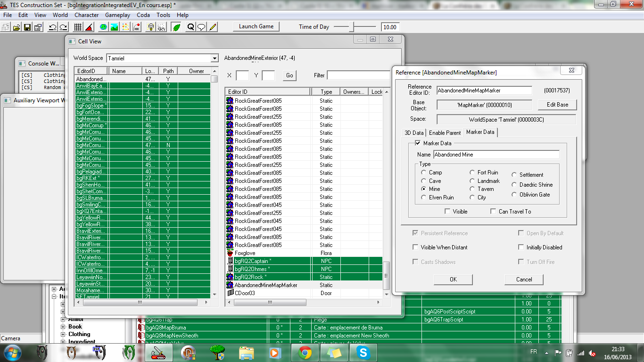Open the Path Grid editing icon
This screenshot has height=362, width=644.
coord(125,27)
